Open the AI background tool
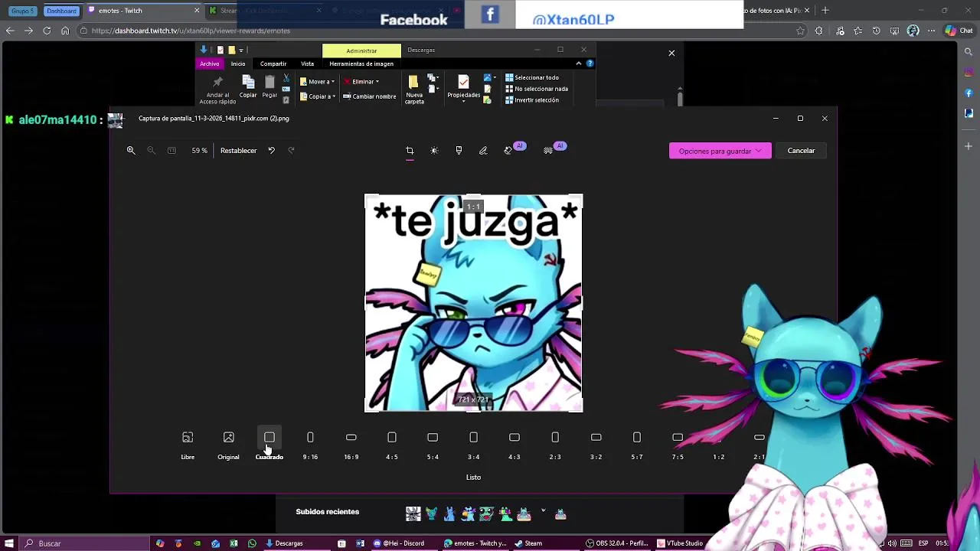The width and height of the screenshot is (980, 551). 548,150
